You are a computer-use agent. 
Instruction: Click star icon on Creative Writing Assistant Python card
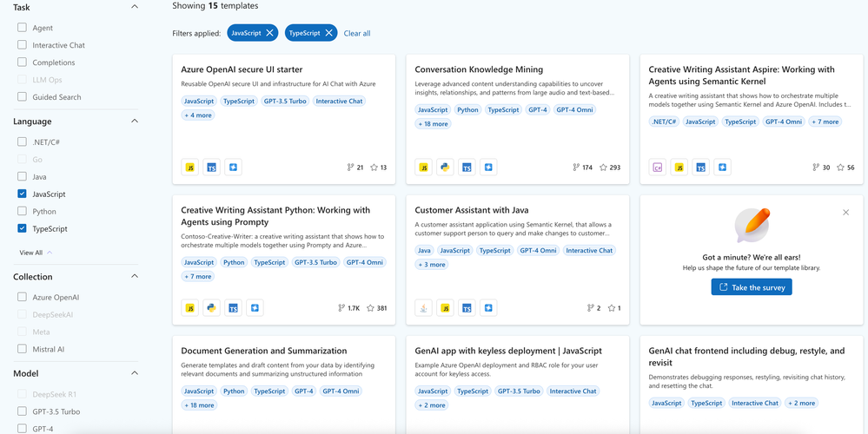(370, 308)
